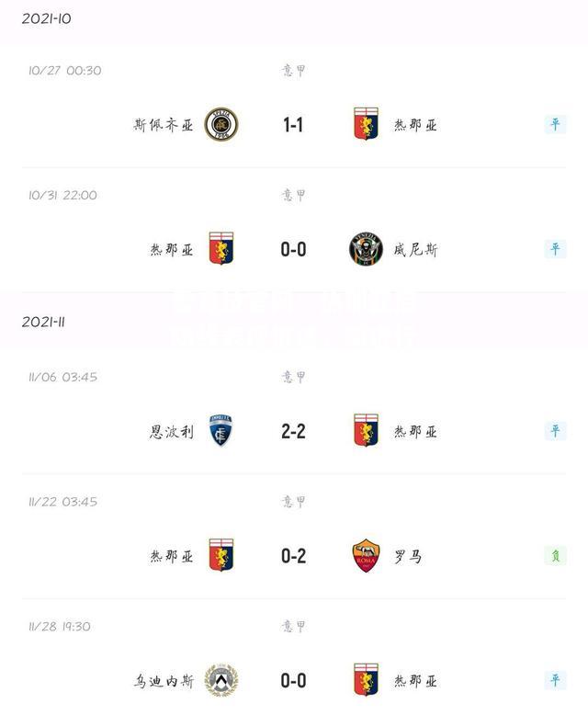Click the Udinese club crest

click(x=221, y=680)
